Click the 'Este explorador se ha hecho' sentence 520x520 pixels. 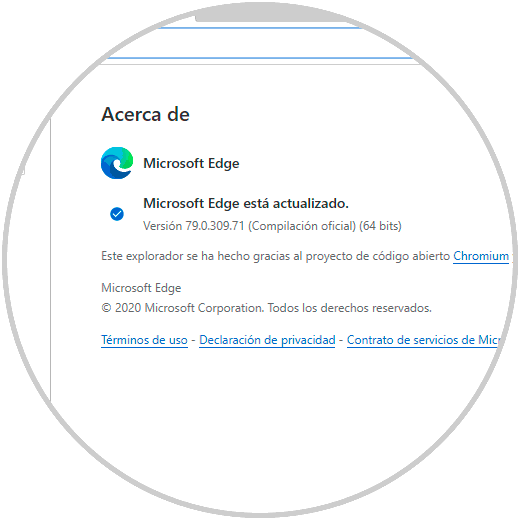click(x=275, y=256)
